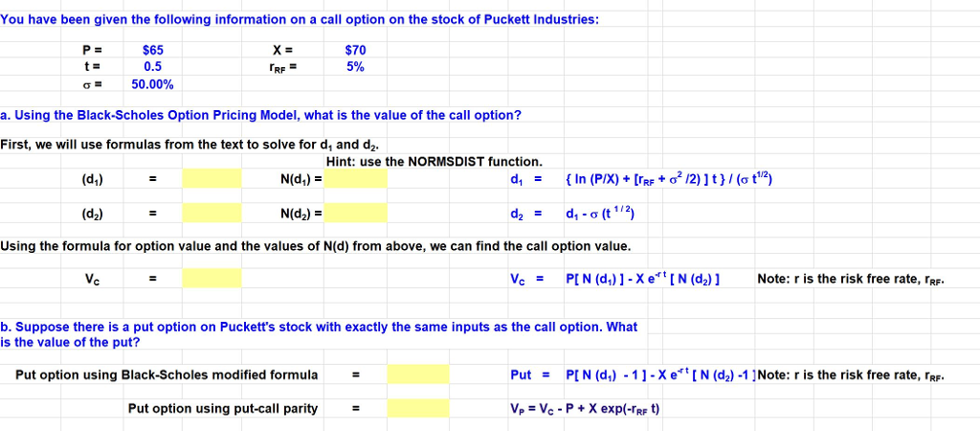980x431 pixels.
Task: Click the sigma '=' label cell
Action: 92,84
